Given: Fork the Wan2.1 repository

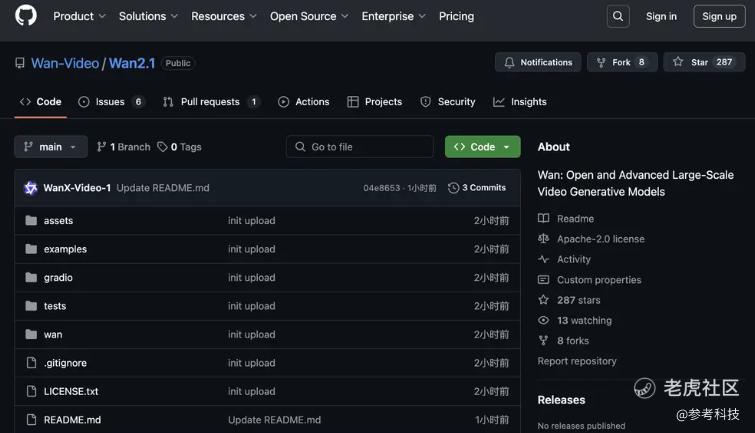Looking at the screenshot, I should click(x=621, y=62).
